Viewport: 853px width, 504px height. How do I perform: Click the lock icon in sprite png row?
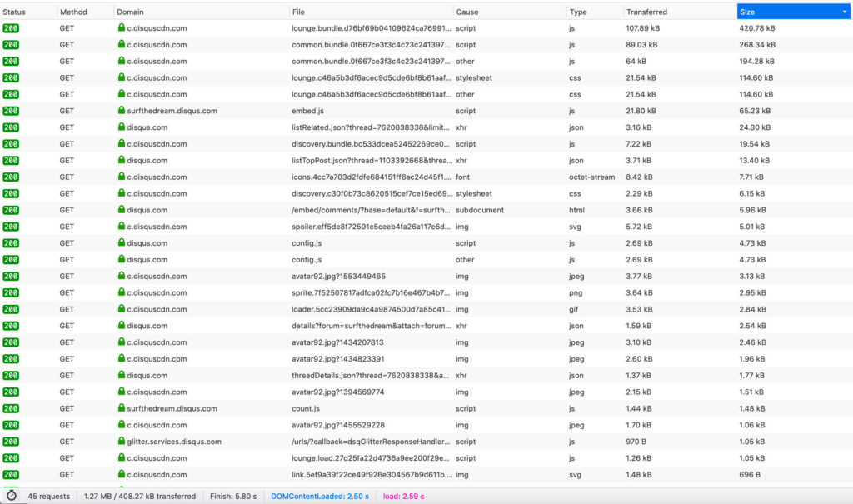[122, 292]
